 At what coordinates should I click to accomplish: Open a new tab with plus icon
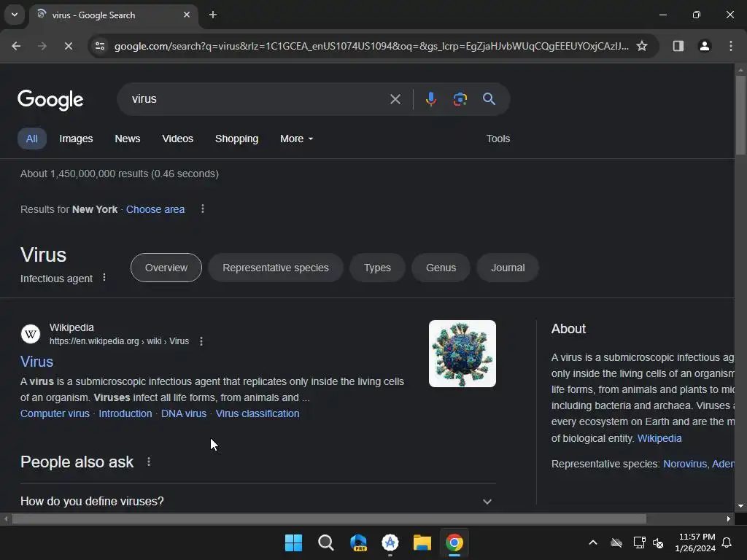point(213,15)
